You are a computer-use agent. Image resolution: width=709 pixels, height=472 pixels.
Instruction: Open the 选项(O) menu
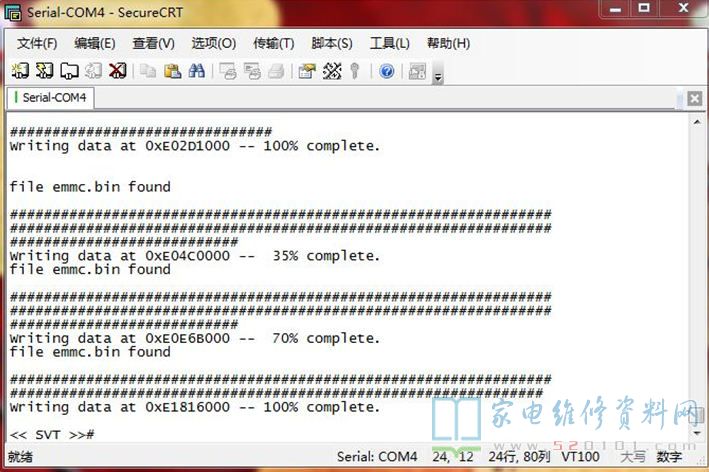(x=213, y=44)
